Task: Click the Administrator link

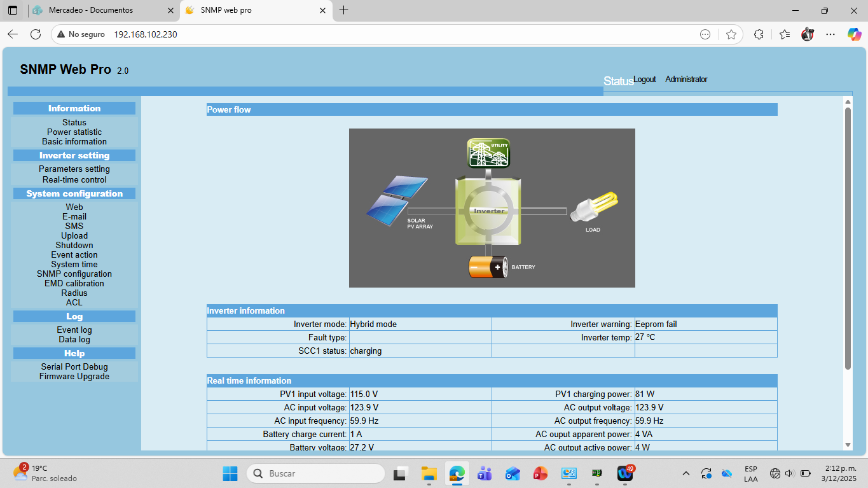Action: pos(686,80)
